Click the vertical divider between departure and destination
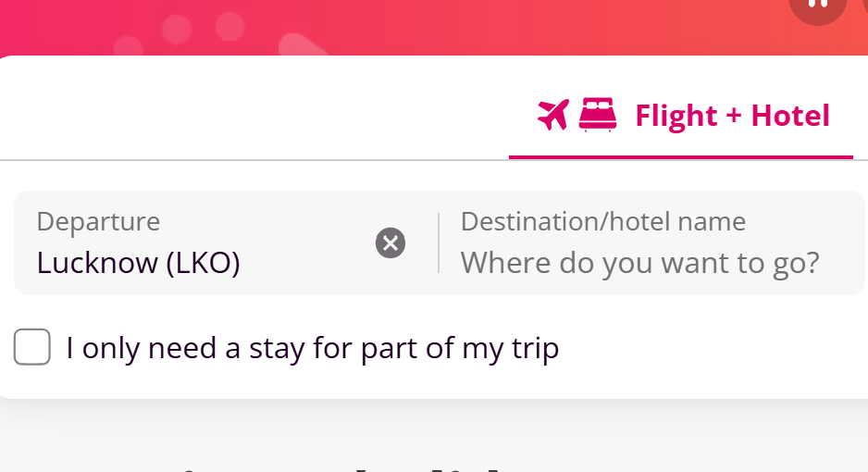 click(439, 243)
